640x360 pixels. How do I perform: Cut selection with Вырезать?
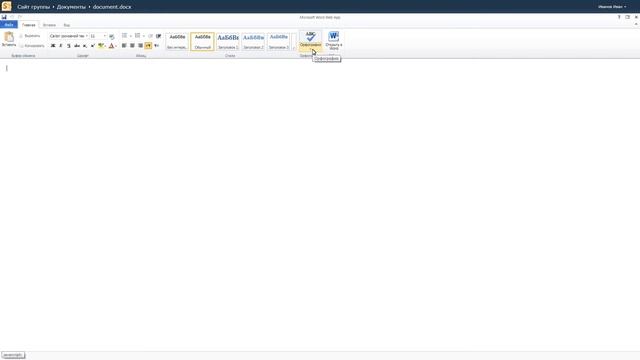coord(30,36)
